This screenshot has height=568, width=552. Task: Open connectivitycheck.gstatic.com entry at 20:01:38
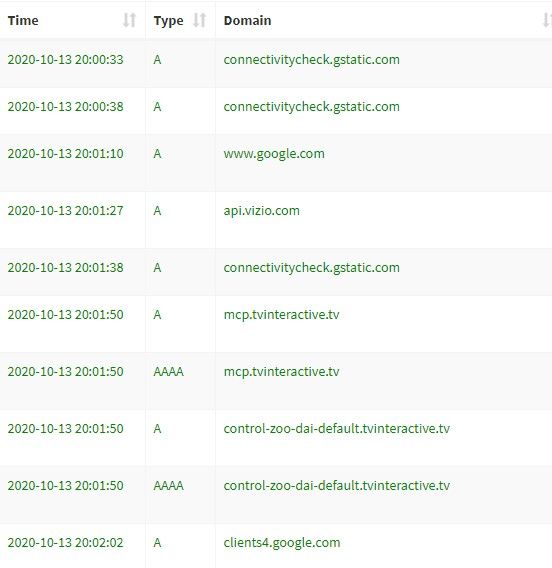tap(311, 268)
